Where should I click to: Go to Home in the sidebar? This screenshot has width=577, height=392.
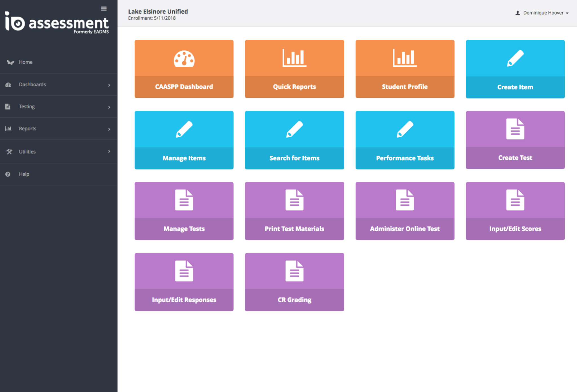(26, 62)
